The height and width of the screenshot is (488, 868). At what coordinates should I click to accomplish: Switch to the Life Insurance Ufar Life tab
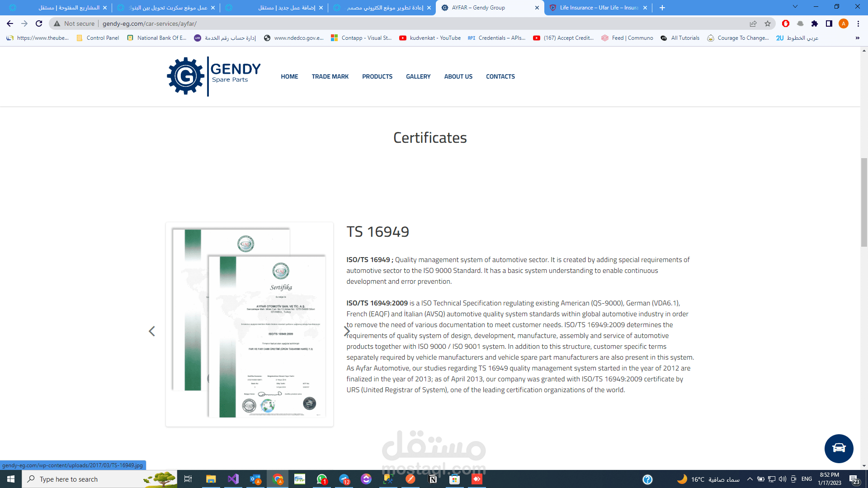pyautogui.click(x=598, y=8)
